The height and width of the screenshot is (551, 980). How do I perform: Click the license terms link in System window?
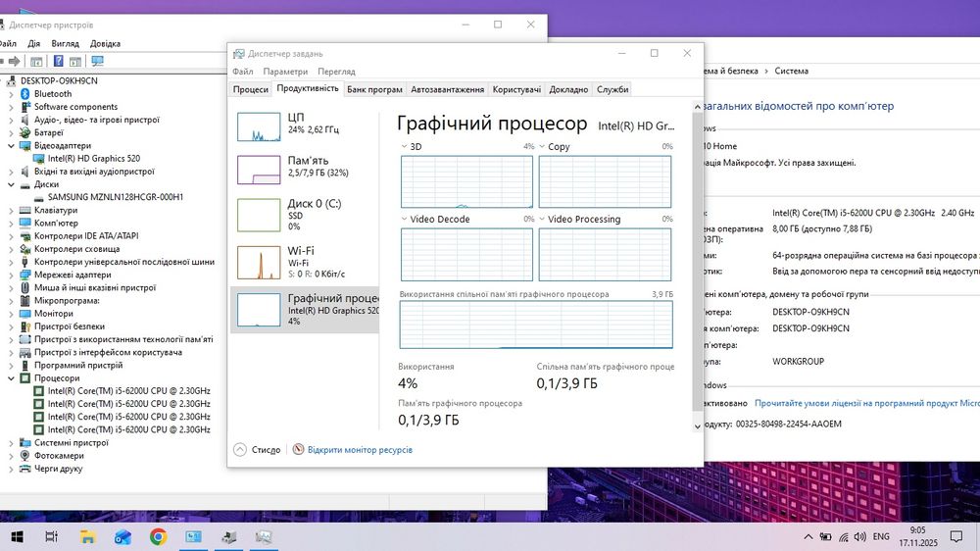pos(867,403)
